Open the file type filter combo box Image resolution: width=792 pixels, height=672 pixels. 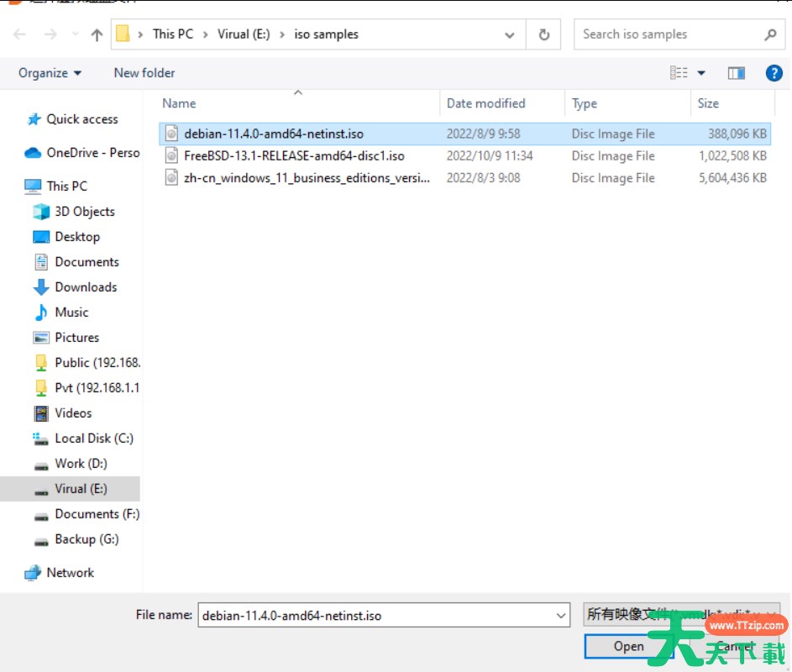(x=681, y=614)
